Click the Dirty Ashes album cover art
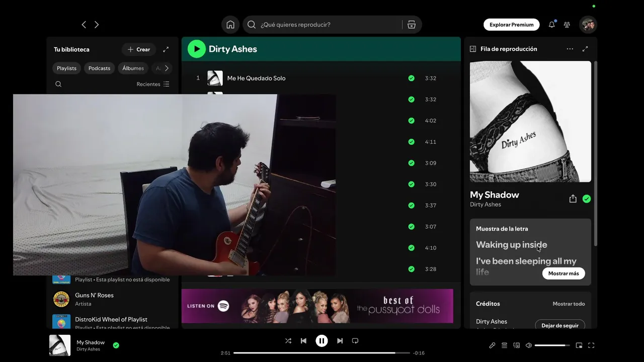This screenshot has height=362, width=644. [x=530, y=122]
